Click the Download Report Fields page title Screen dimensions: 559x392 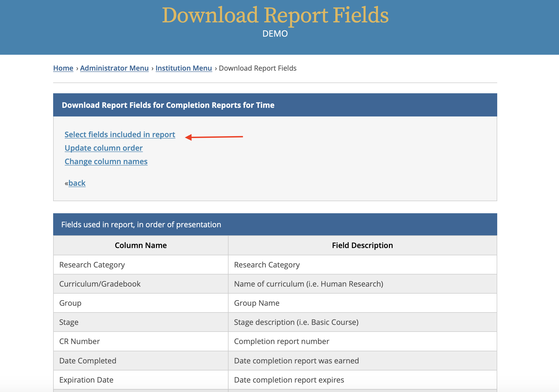tap(275, 15)
